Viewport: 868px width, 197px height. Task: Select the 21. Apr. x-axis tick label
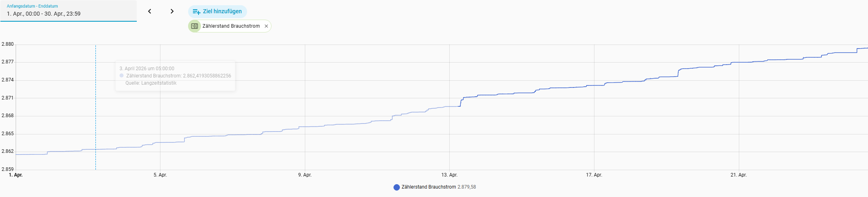tap(738, 175)
